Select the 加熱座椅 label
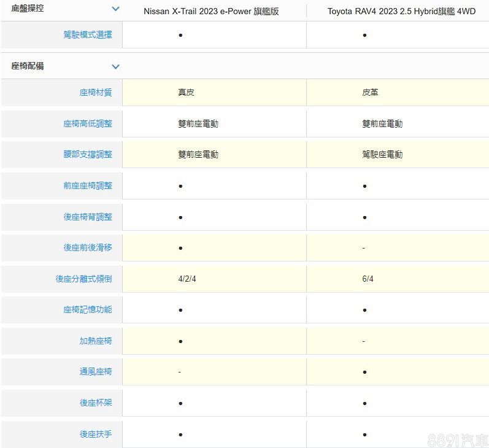This screenshot has height=448, width=489. (x=96, y=341)
